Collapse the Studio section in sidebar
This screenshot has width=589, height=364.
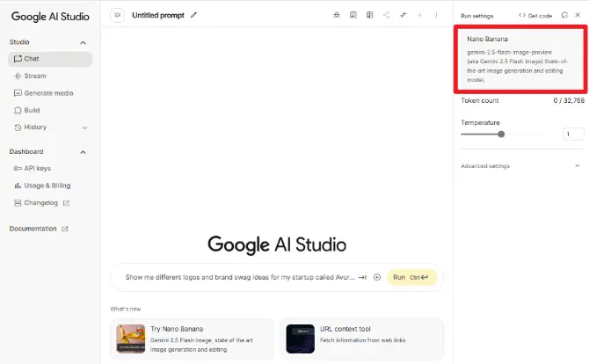(x=84, y=42)
